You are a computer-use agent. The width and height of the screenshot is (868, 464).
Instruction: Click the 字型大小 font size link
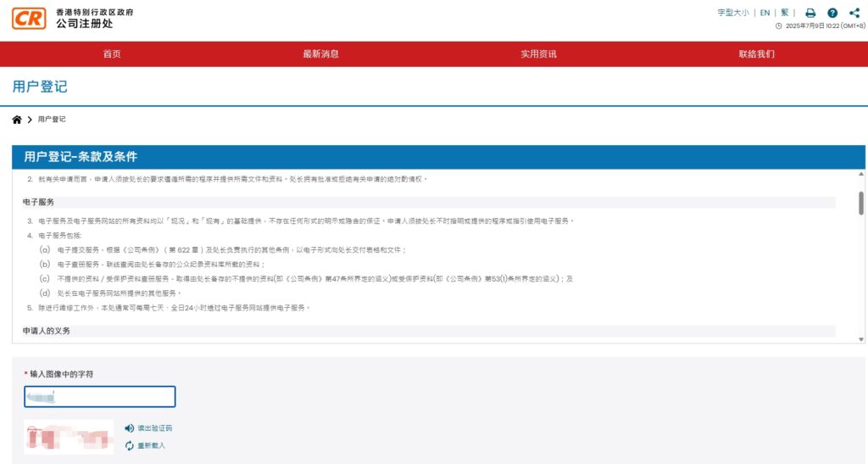click(733, 13)
